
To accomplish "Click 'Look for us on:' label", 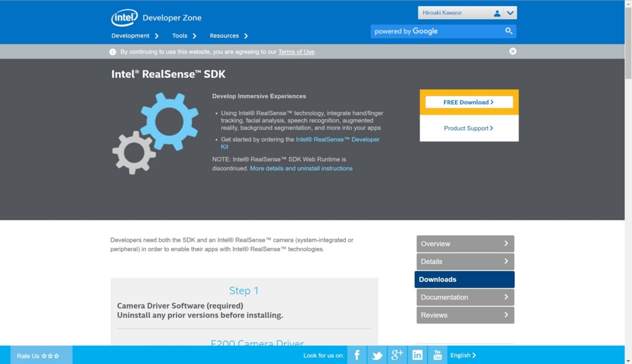I will click(x=323, y=355).
